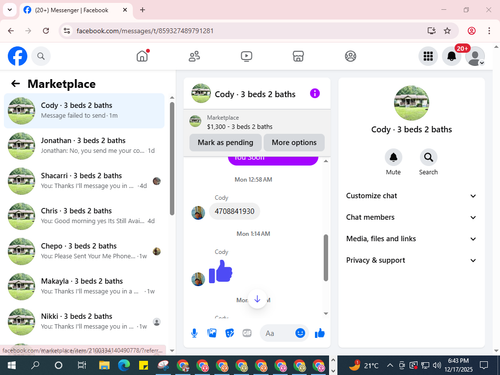The width and height of the screenshot is (500, 375).
Task: Open Windows taskbar search magnifier
Action: [x=35, y=365]
